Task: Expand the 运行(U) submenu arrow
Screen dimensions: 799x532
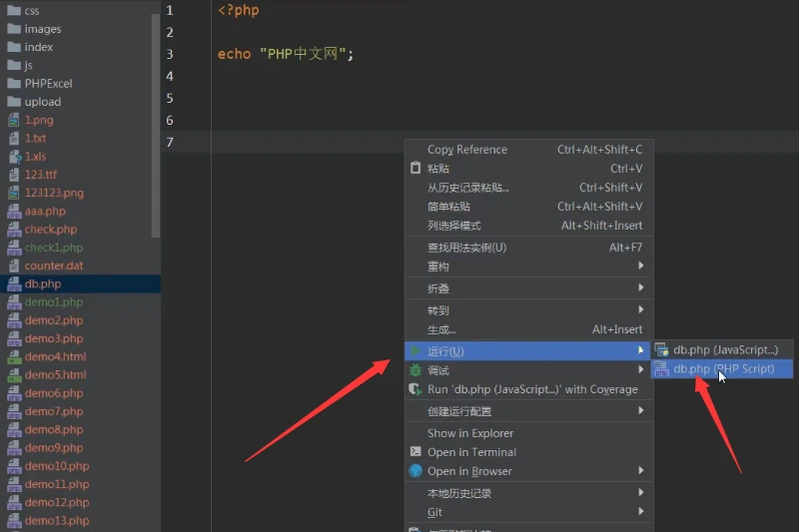Action: (641, 350)
